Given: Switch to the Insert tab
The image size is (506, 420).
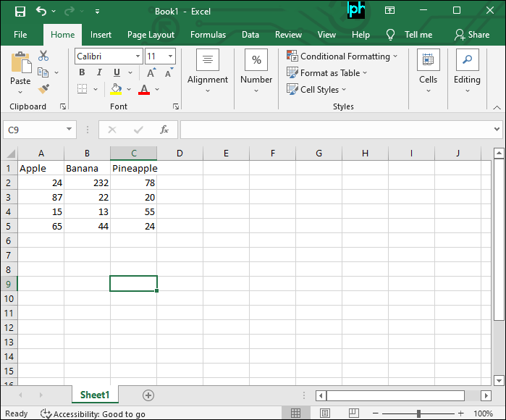Looking at the screenshot, I should (x=101, y=35).
